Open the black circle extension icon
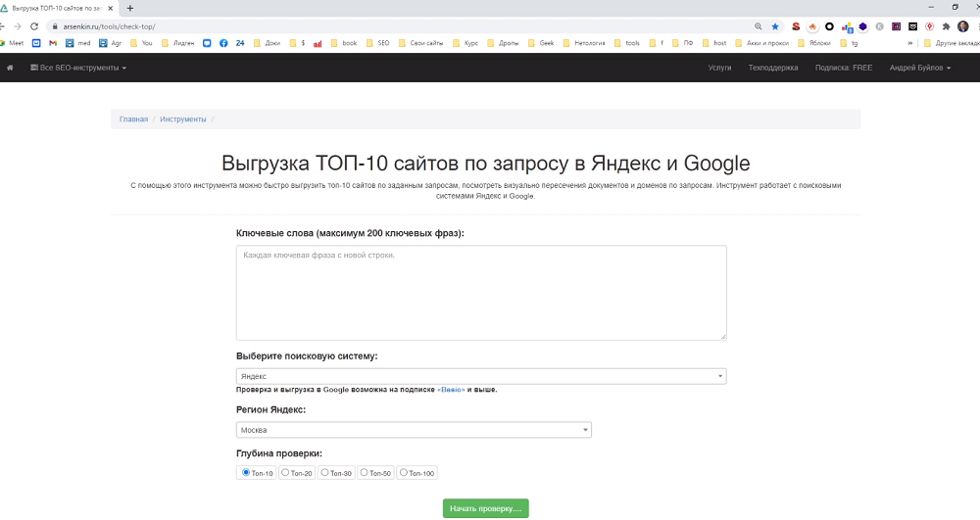 [829, 26]
